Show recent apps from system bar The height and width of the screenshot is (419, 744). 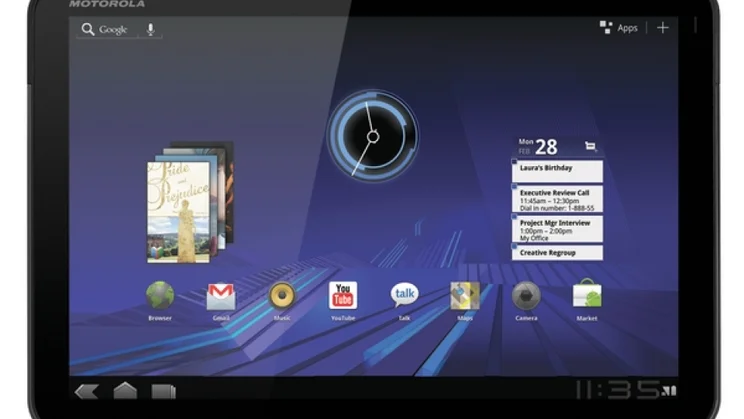(163, 390)
